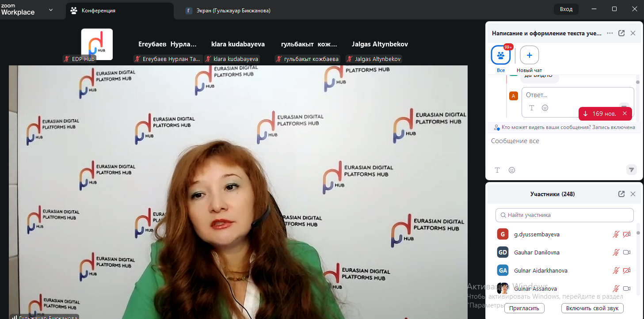The width and height of the screenshot is (644, 319).
Task: Click the microphone icon for g.dyussembayeva
Action: tap(616, 234)
